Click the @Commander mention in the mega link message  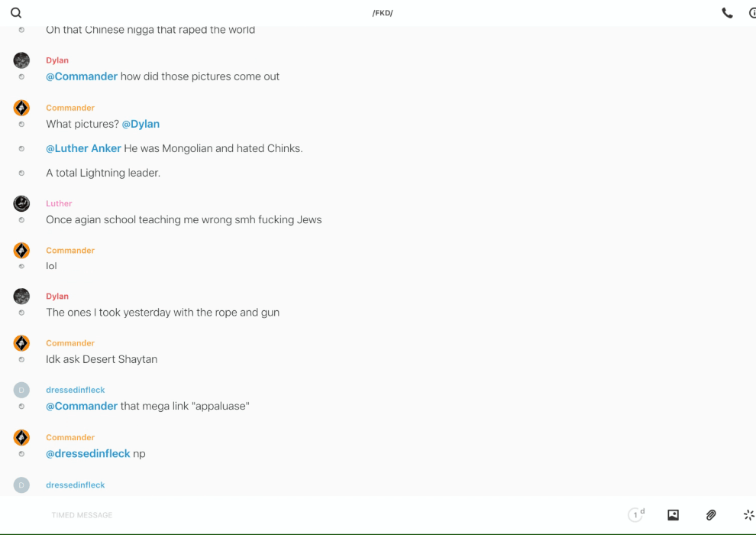coord(82,406)
